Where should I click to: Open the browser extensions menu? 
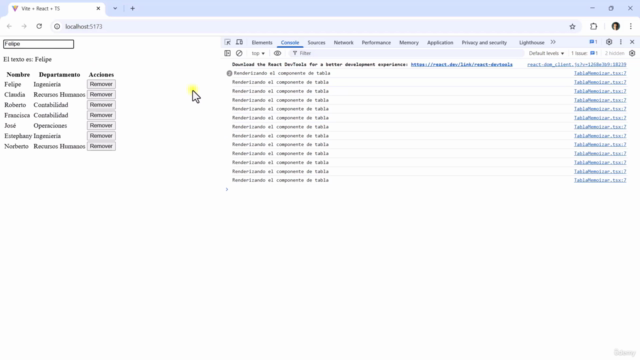(x=593, y=27)
